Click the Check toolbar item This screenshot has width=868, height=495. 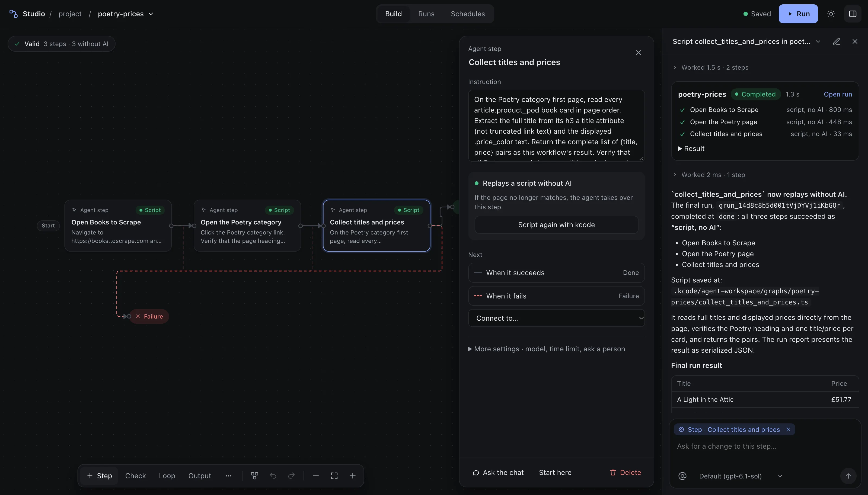(x=135, y=476)
